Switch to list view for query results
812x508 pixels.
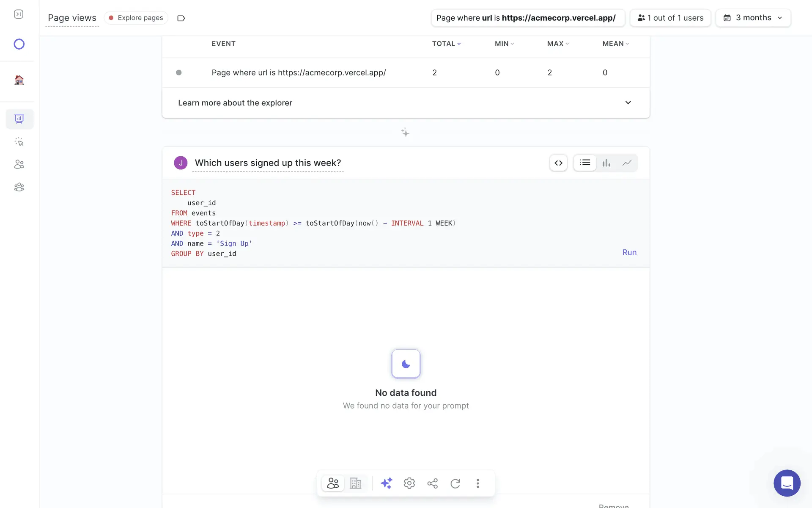click(585, 163)
